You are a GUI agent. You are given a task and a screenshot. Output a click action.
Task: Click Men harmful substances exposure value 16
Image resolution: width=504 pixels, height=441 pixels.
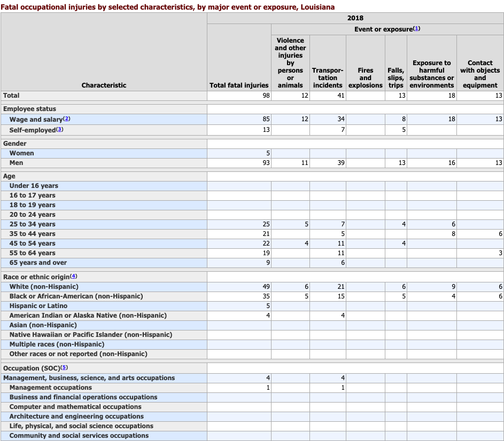tap(452, 163)
